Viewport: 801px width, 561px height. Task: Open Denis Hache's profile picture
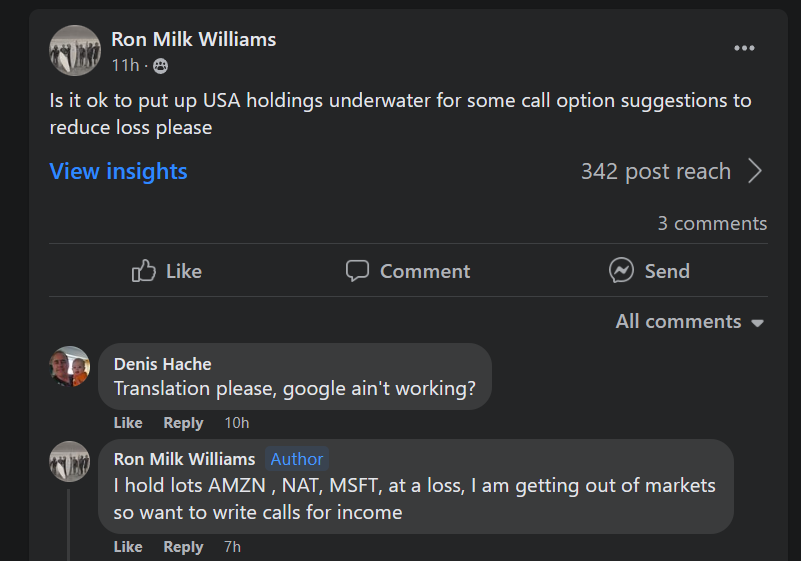coord(70,366)
